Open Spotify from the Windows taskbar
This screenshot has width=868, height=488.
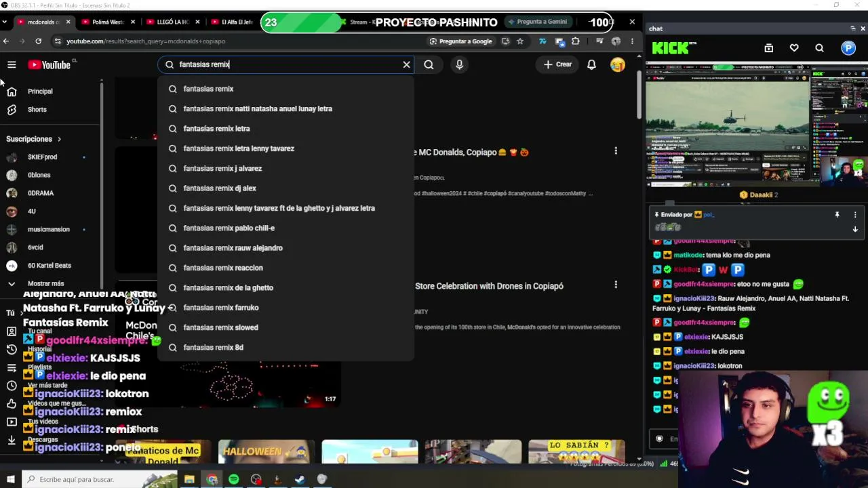tap(234, 480)
